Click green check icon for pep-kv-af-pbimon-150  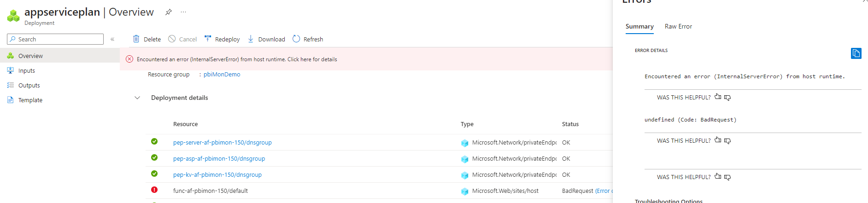point(154,174)
